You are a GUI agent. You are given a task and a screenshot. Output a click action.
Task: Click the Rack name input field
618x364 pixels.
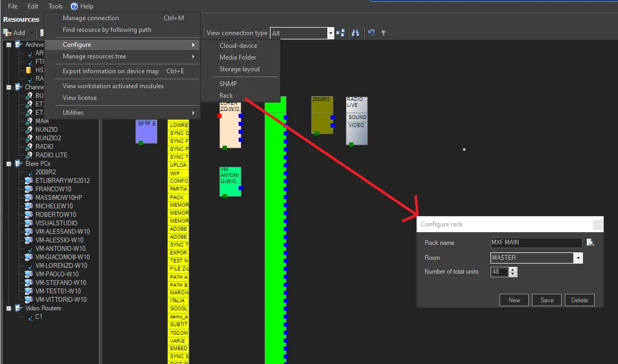click(536, 243)
